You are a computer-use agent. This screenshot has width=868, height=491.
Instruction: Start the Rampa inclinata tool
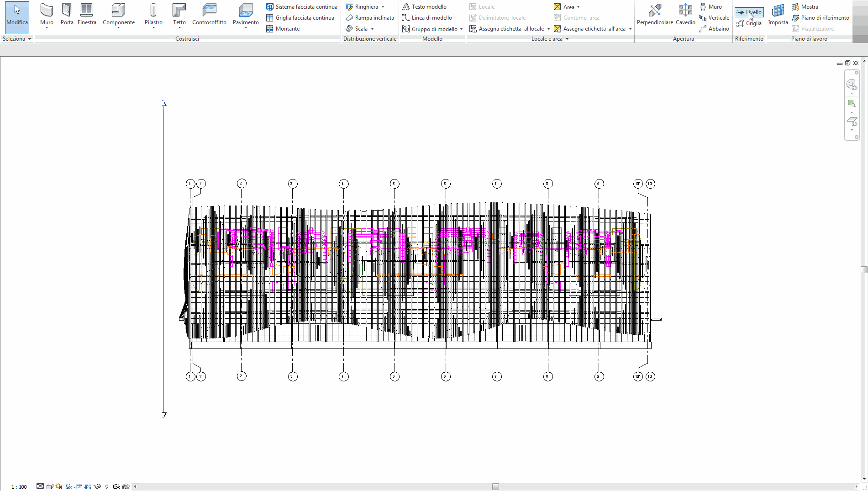pyautogui.click(x=369, y=17)
